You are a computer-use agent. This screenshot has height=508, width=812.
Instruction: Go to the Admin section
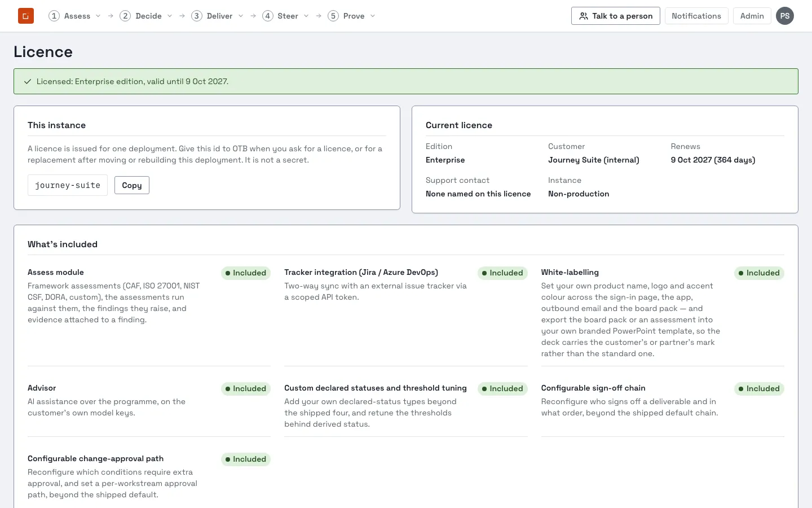(752, 16)
